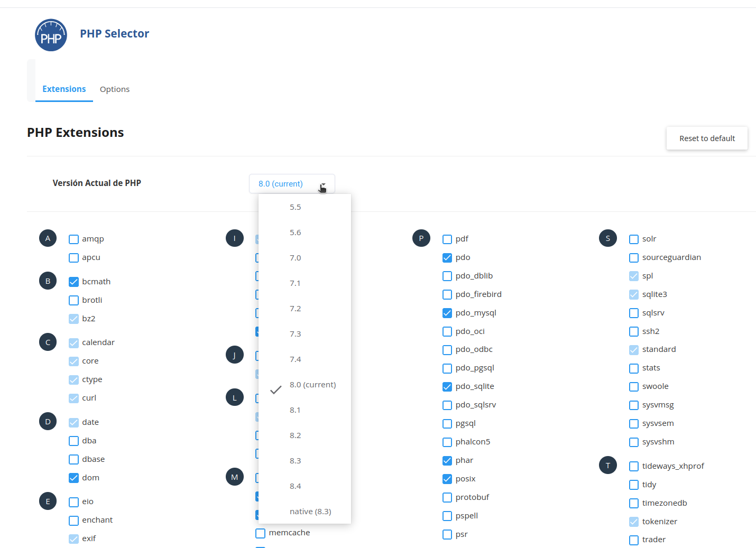The image size is (756, 548).
Task: Check the enchant extension
Action: [x=73, y=521]
